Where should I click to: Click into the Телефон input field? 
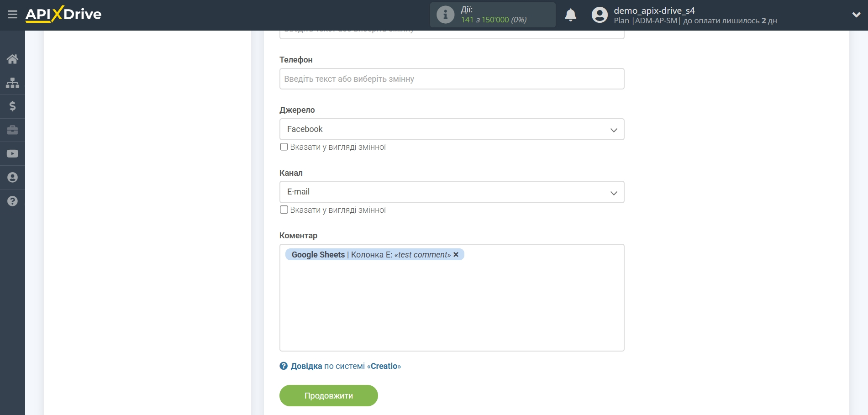[451, 79]
